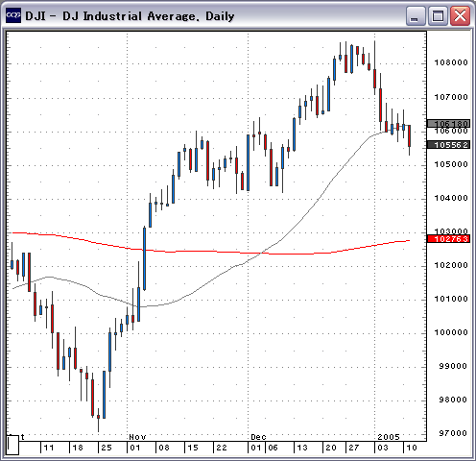Click the 'Dec' month label on time axis

coord(258,437)
